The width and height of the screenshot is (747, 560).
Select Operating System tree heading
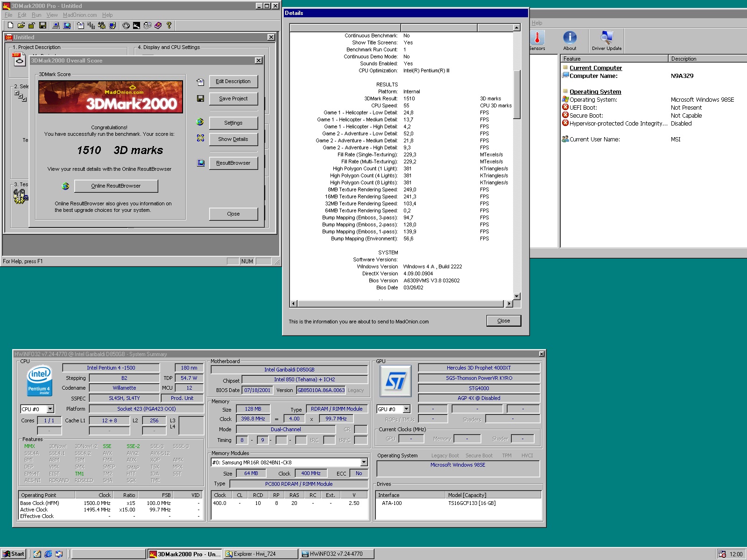pos(595,91)
